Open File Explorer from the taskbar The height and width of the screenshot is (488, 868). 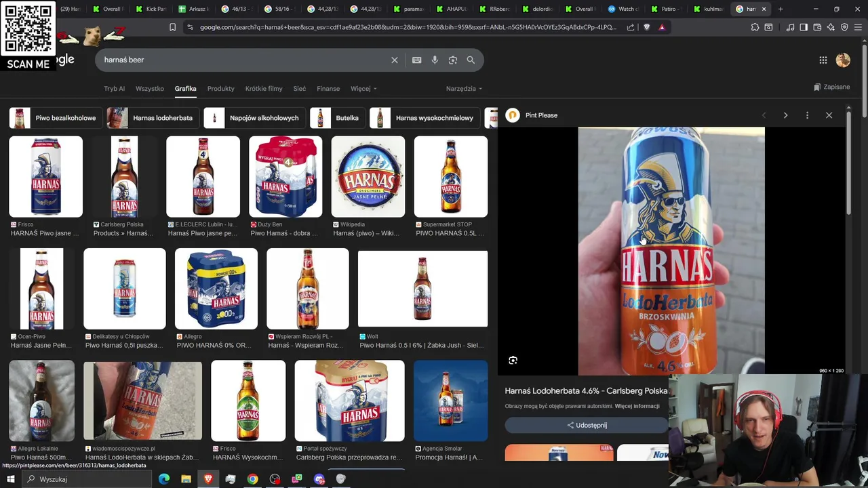(186, 479)
